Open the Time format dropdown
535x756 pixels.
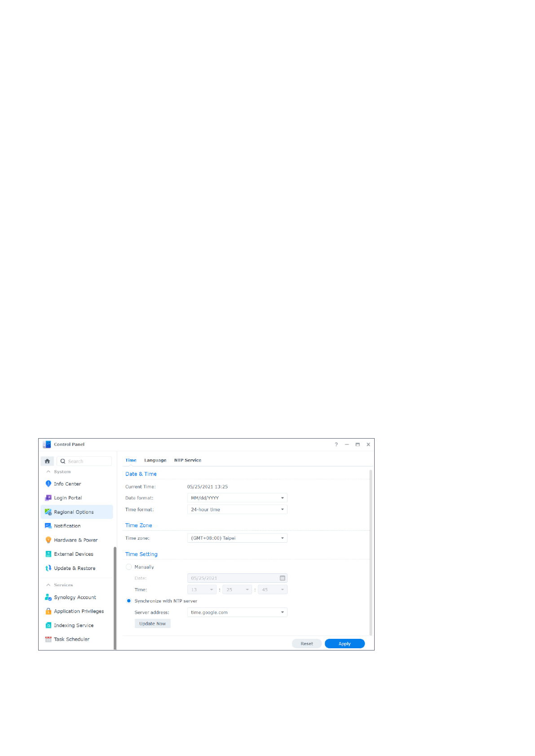[x=237, y=510]
